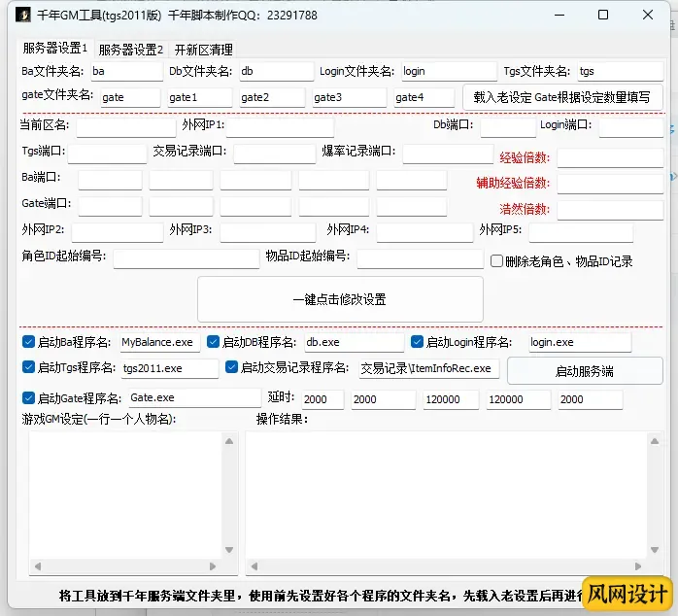Switch to 服务器设置2 tab
Image resolution: width=678 pixels, height=616 pixels.
[x=130, y=49]
